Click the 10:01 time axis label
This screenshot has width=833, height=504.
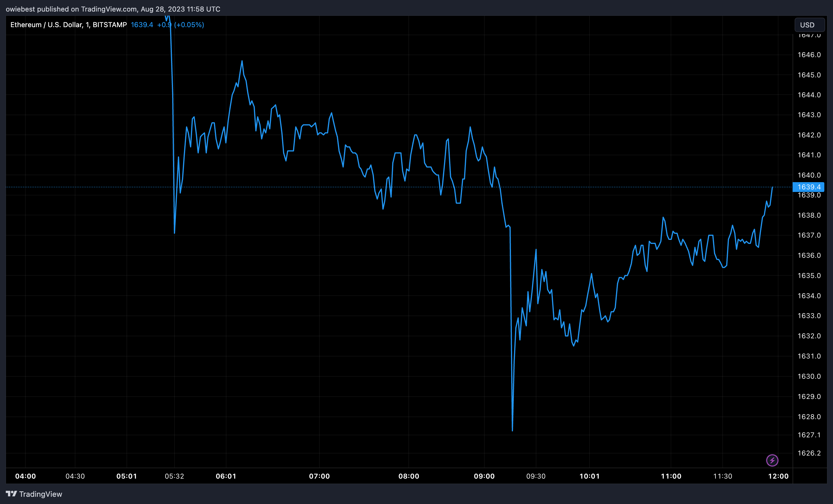tap(589, 476)
